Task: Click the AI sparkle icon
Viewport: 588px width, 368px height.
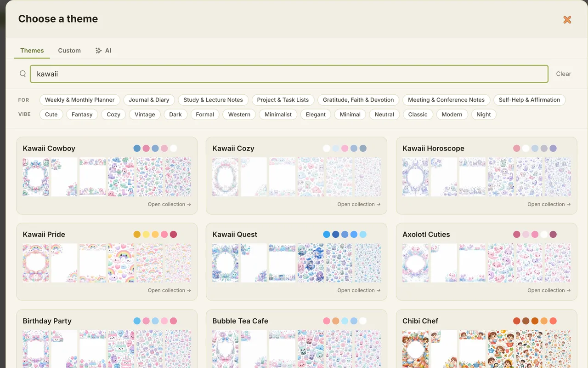Action: pos(98,51)
